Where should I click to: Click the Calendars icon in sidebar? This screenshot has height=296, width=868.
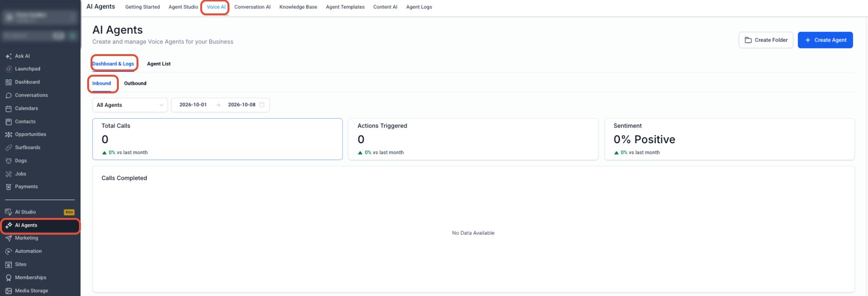[9, 109]
